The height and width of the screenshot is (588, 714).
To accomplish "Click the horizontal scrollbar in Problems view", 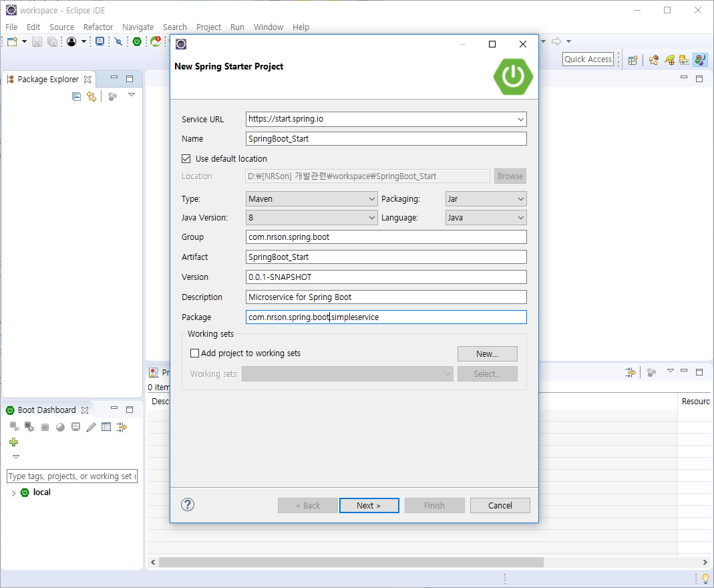I will pos(351,563).
